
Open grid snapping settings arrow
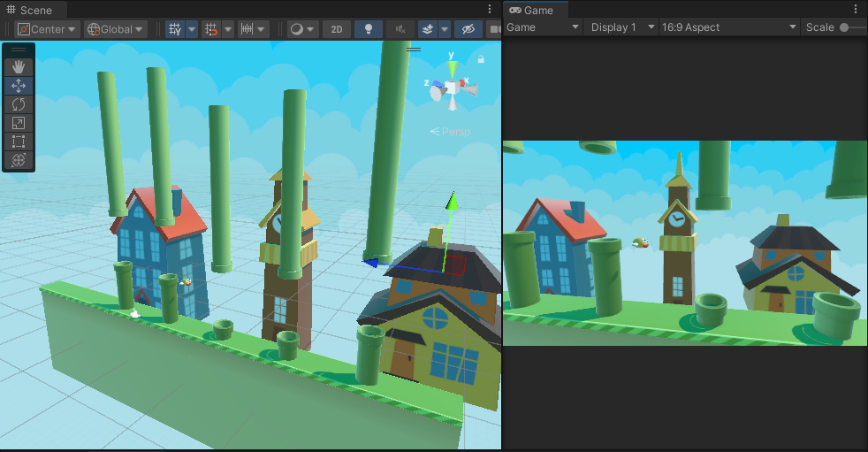tap(227, 29)
